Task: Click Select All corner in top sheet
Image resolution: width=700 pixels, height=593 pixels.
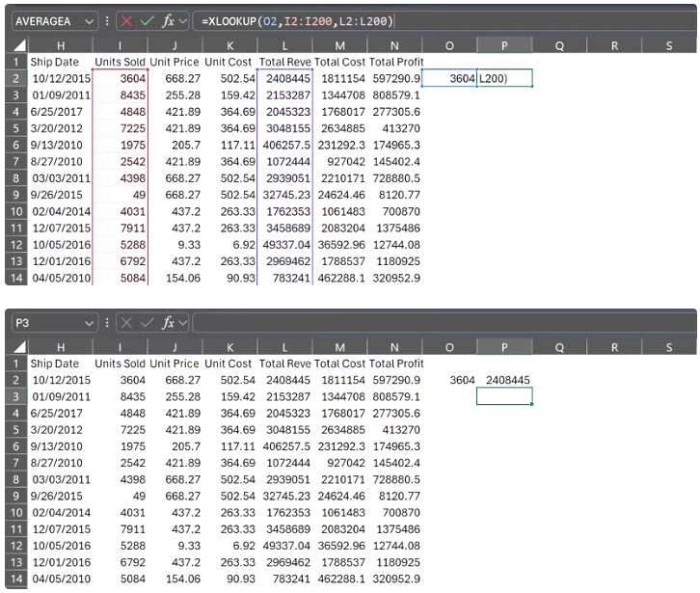Action: [x=18, y=45]
